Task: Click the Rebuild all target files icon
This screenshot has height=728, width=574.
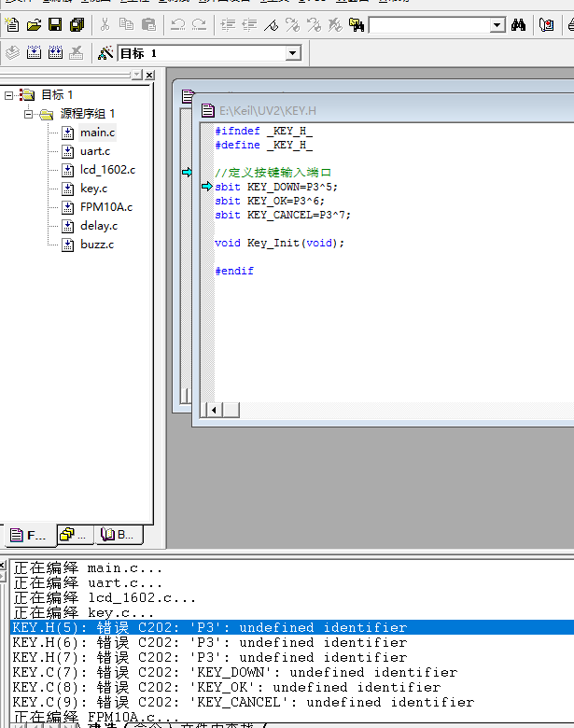Action: tap(55, 53)
